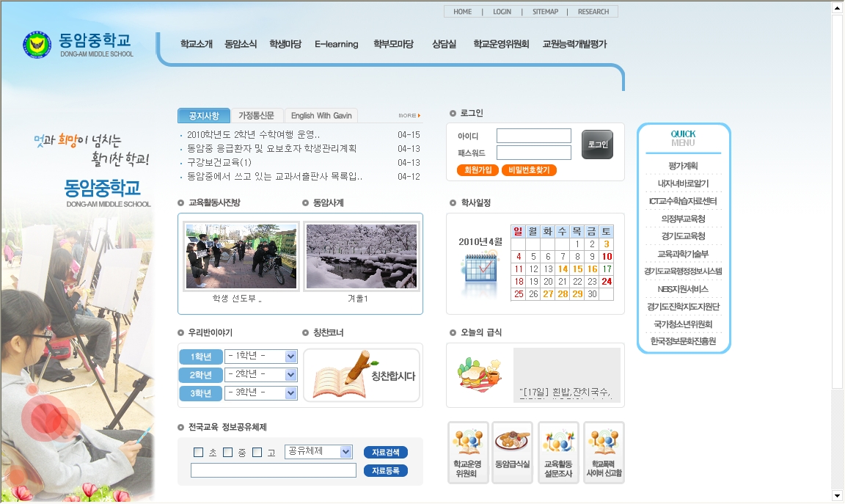Open the 겨울1 snowy landscape thumbnail
The height and width of the screenshot is (504, 845).
point(361,257)
